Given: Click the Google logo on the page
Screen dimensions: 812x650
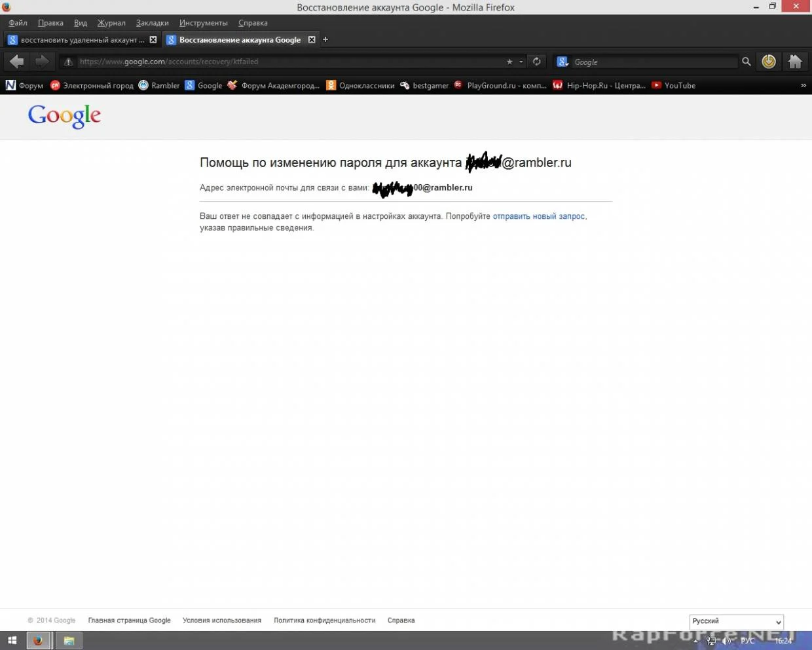Looking at the screenshot, I should click(64, 117).
